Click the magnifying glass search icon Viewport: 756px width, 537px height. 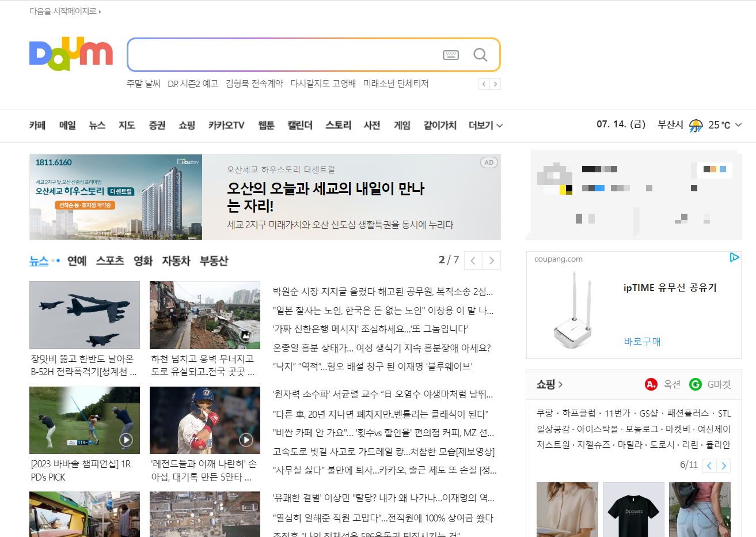[480, 55]
